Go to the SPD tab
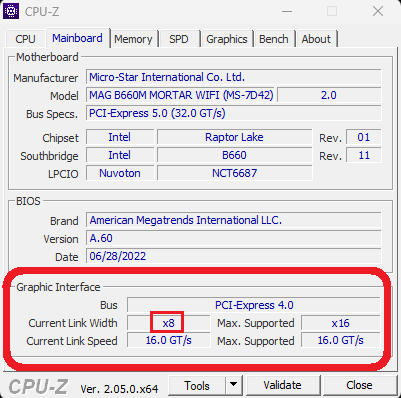This screenshot has height=398, width=401. (179, 39)
